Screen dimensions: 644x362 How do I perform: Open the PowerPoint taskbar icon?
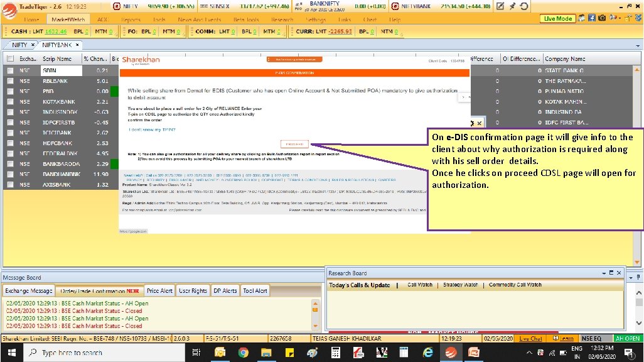[473, 353]
